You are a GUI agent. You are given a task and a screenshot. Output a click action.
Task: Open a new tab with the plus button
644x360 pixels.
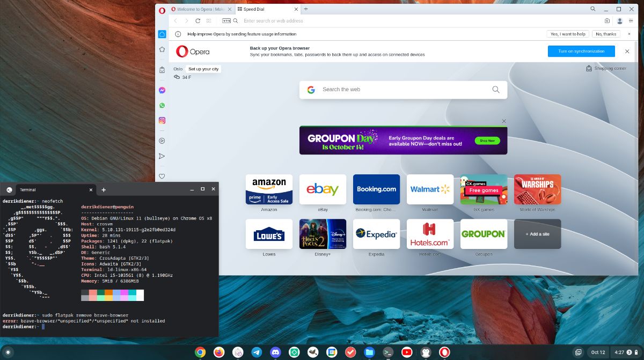pyautogui.click(x=306, y=9)
